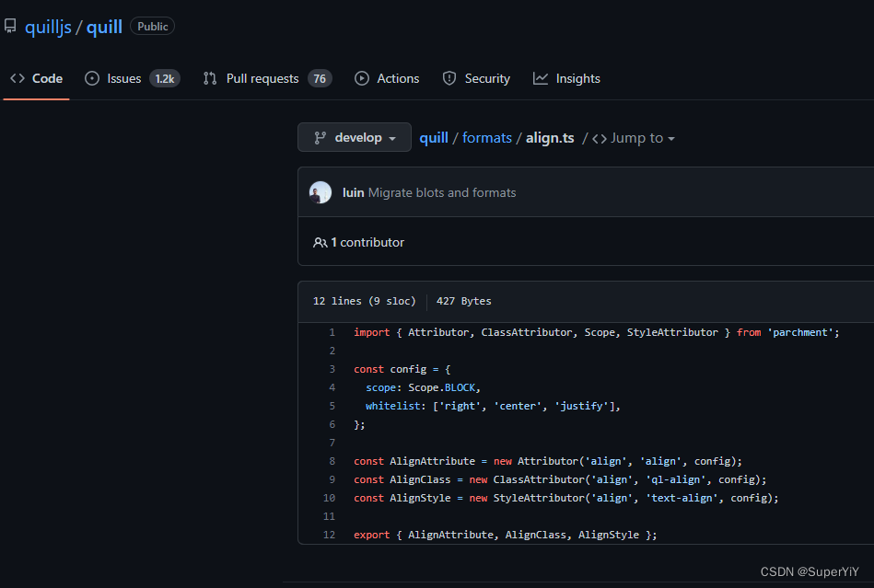Open the Pull requests tab

[x=268, y=78]
